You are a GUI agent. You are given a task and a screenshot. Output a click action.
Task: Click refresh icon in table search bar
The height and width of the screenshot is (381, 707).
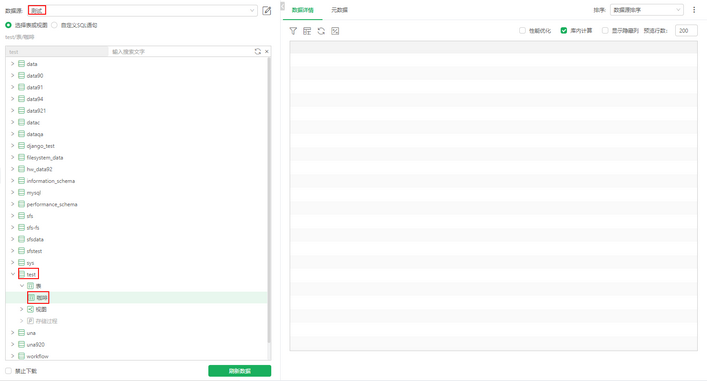258,51
